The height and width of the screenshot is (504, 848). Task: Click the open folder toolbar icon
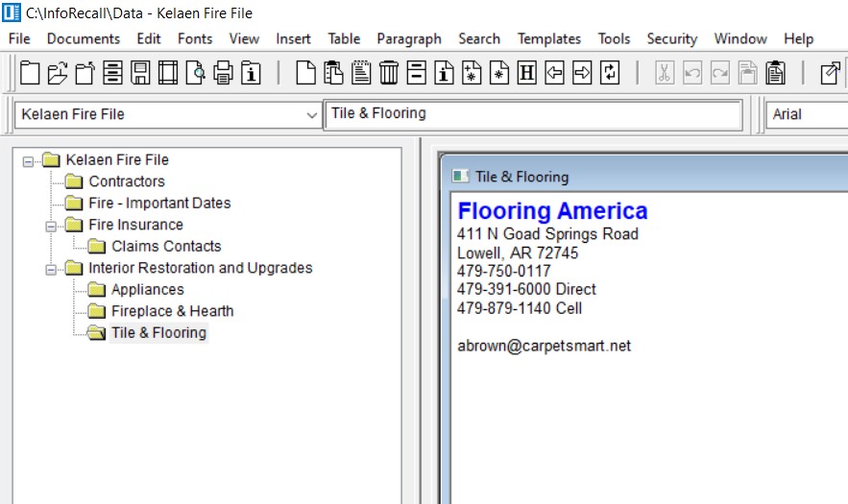coord(57,72)
